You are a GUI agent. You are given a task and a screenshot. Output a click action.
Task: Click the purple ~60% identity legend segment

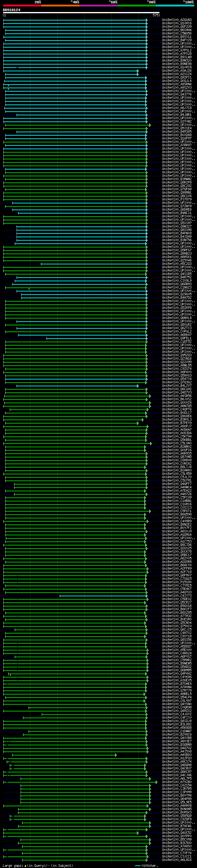click(x=99, y=6)
